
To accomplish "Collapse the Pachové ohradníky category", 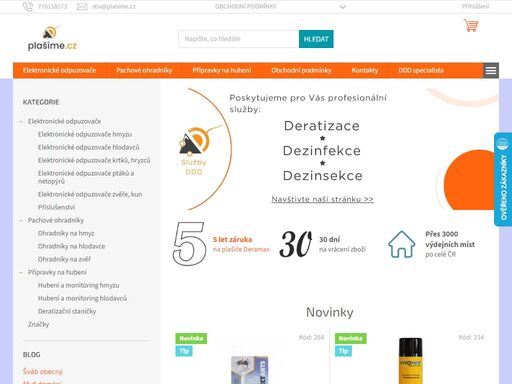I will point(21,220).
